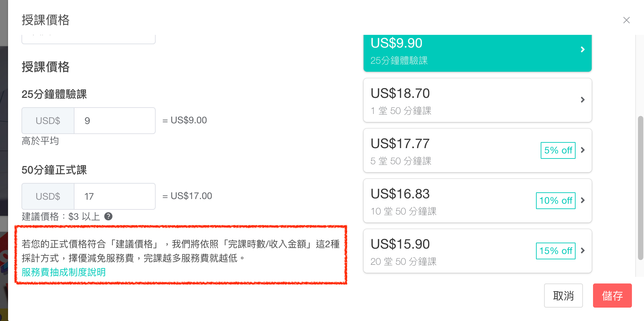This screenshot has width=644, height=321.
Task: Expand the US$17.77 package chevron
Action: click(x=583, y=150)
